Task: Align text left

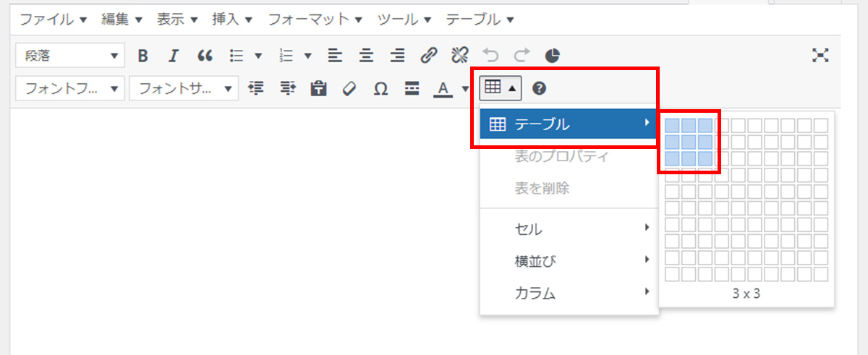Action: [334, 55]
